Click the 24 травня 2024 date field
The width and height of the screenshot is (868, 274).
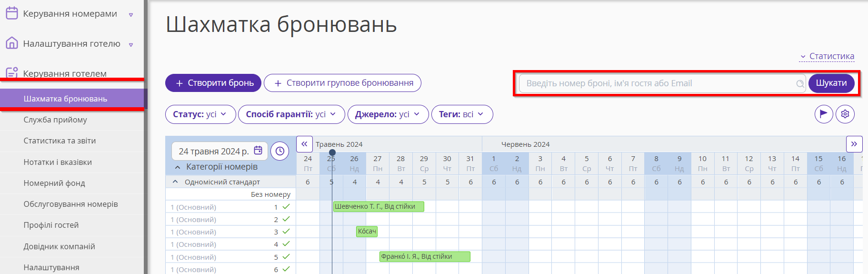(x=219, y=151)
